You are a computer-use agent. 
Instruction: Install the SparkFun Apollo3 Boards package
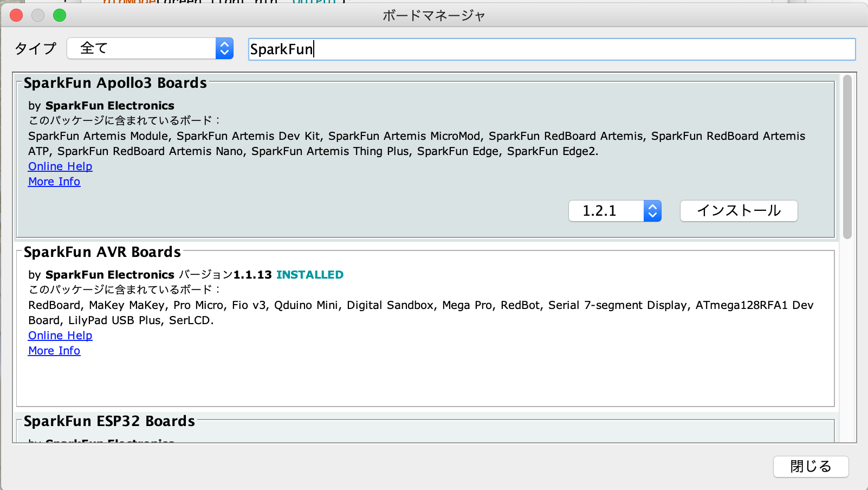739,211
